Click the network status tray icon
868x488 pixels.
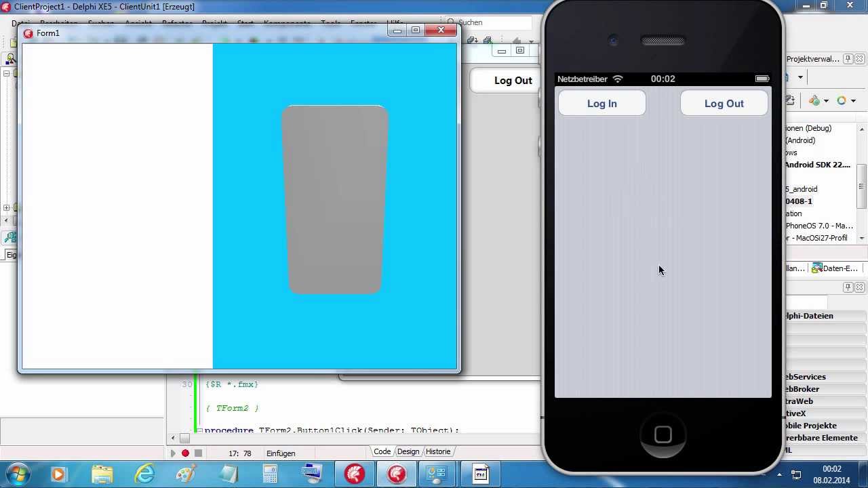(x=797, y=474)
